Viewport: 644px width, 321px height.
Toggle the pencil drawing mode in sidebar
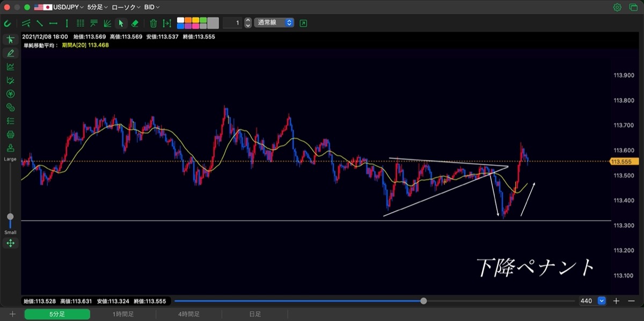click(10, 53)
